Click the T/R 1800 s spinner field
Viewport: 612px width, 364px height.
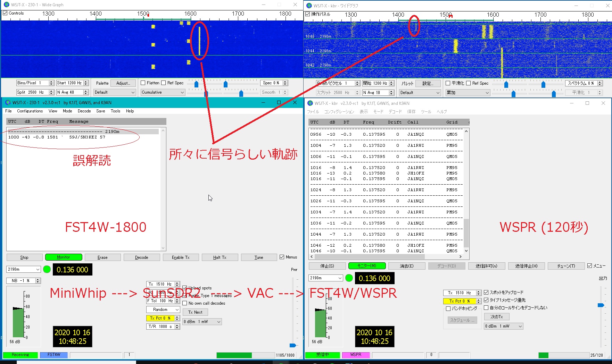pyautogui.click(x=163, y=327)
